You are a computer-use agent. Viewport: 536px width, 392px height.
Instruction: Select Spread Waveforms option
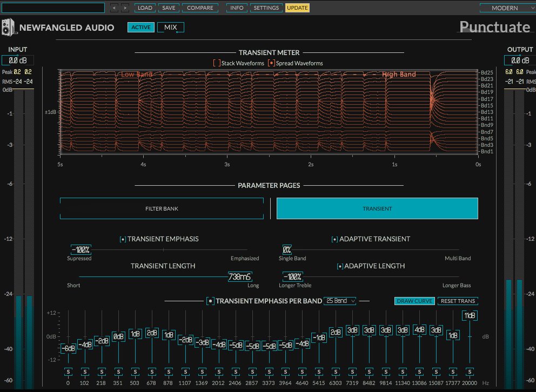point(271,63)
